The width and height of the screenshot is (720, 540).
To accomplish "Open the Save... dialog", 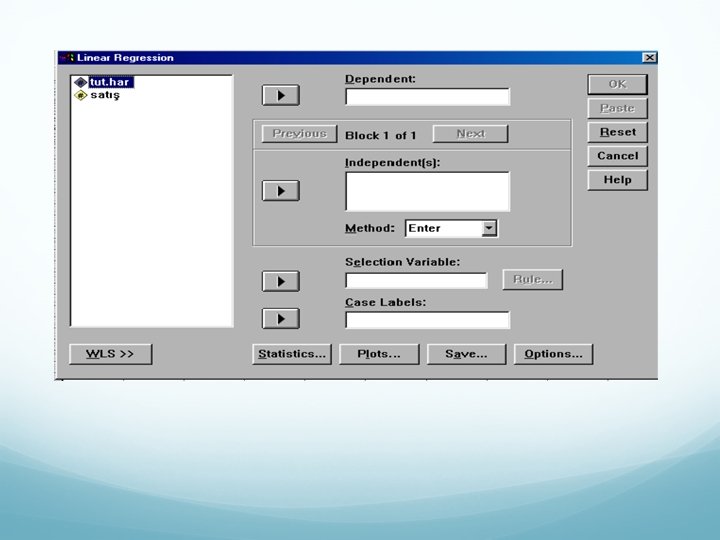I will click(x=466, y=354).
